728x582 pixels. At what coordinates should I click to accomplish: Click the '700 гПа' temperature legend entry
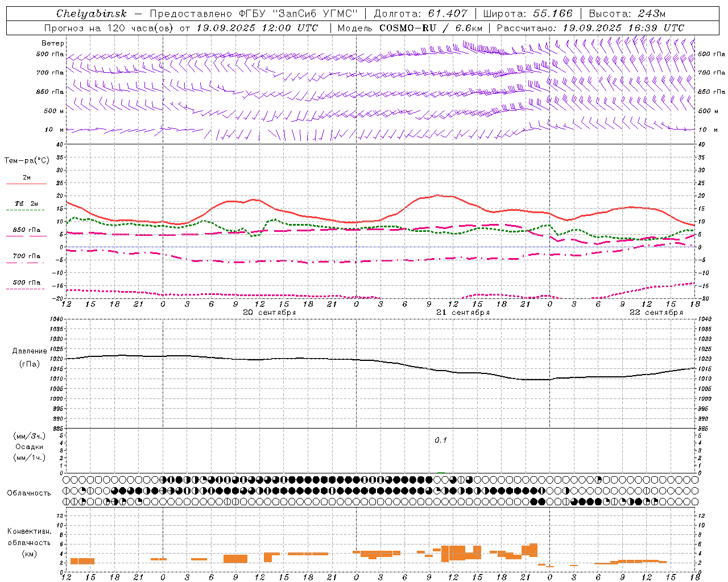(26, 256)
